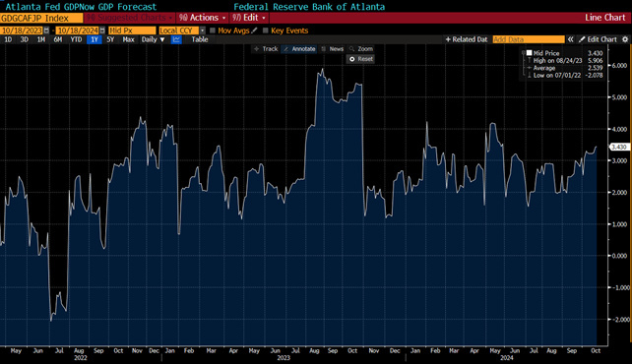Click the 3.430 last price axis marker

click(x=619, y=147)
